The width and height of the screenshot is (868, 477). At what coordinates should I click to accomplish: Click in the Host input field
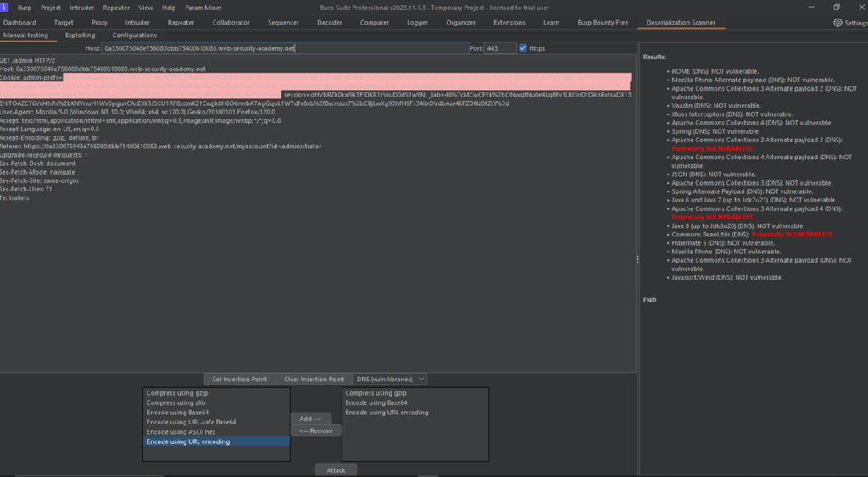point(285,48)
